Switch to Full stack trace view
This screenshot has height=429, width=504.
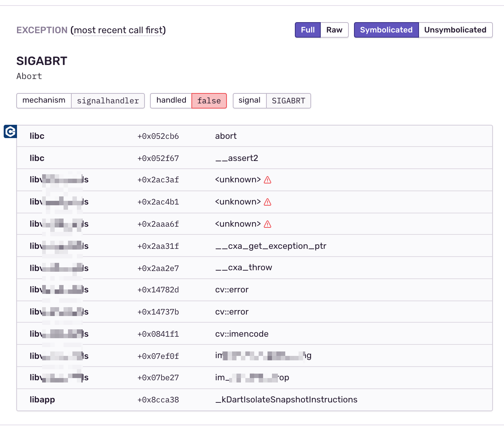[x=308, y=30]
